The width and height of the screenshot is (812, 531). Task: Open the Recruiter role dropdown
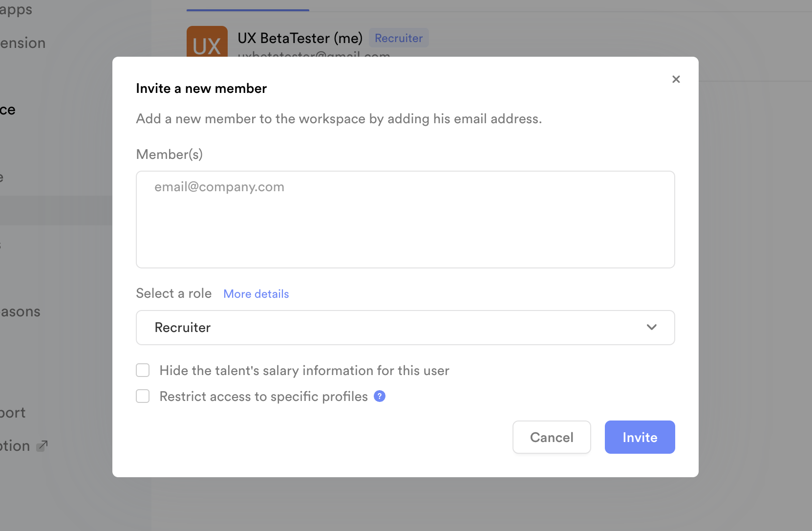click(405, 328)
